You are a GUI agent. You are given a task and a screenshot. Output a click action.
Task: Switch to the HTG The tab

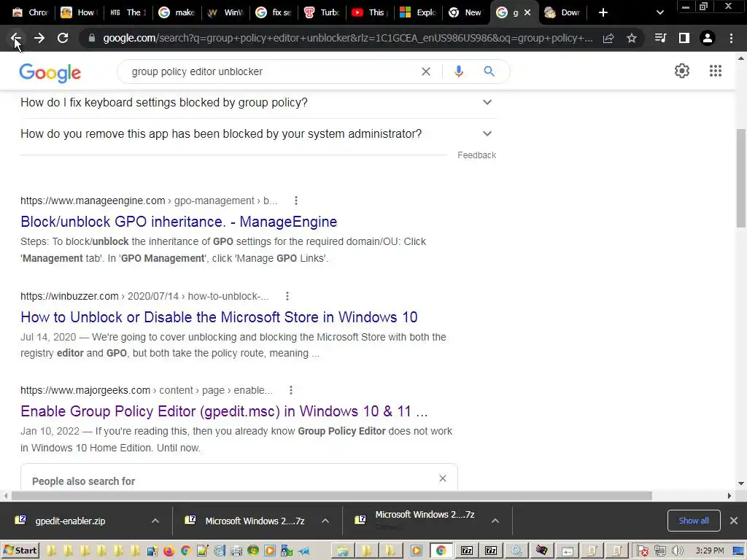[x=127, y=13]
